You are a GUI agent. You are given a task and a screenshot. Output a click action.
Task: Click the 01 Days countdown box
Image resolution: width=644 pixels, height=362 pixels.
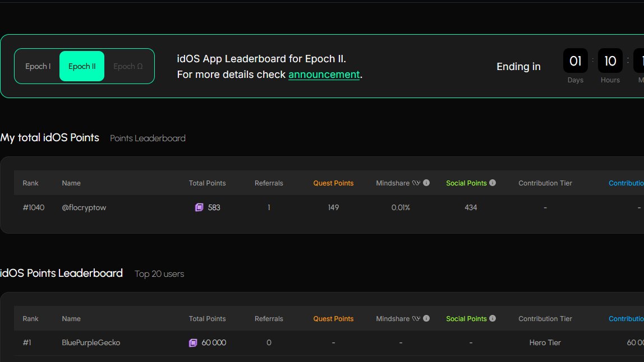[576, 61]
